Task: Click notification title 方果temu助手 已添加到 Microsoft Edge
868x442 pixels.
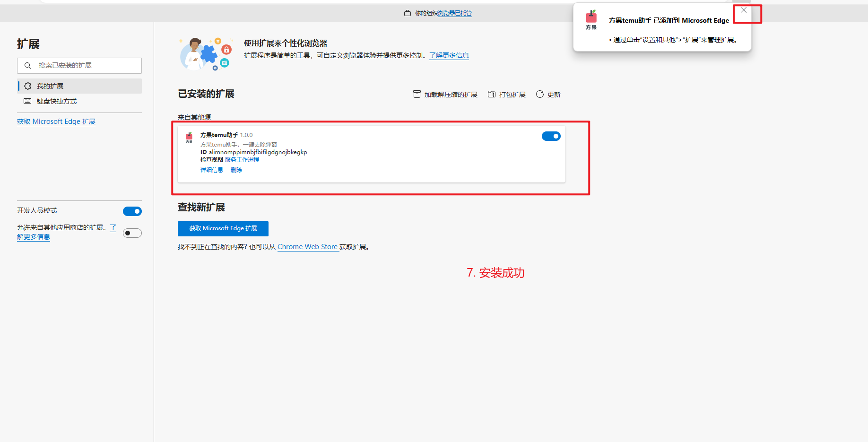Action: (x=669, y=20)
